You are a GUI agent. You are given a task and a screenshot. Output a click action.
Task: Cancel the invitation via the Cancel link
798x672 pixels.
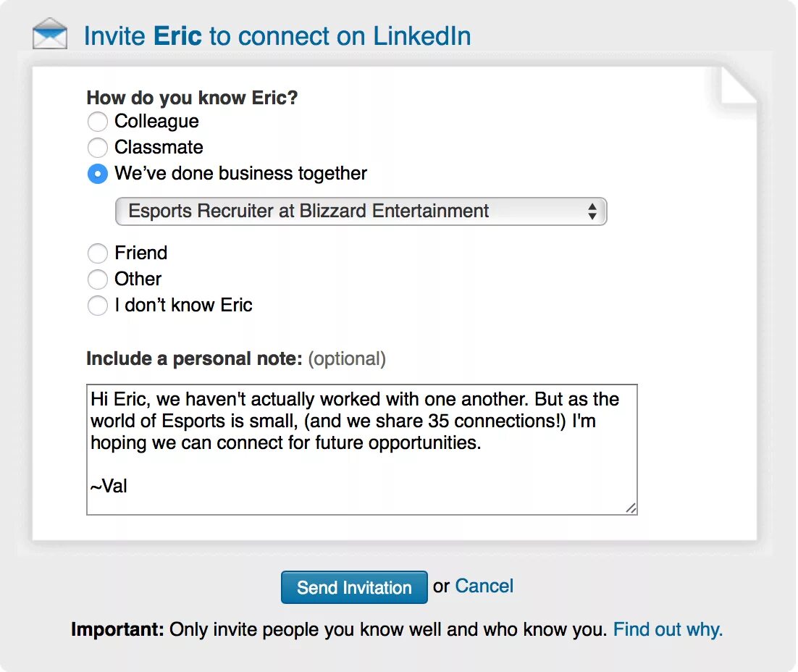[484, 586]
